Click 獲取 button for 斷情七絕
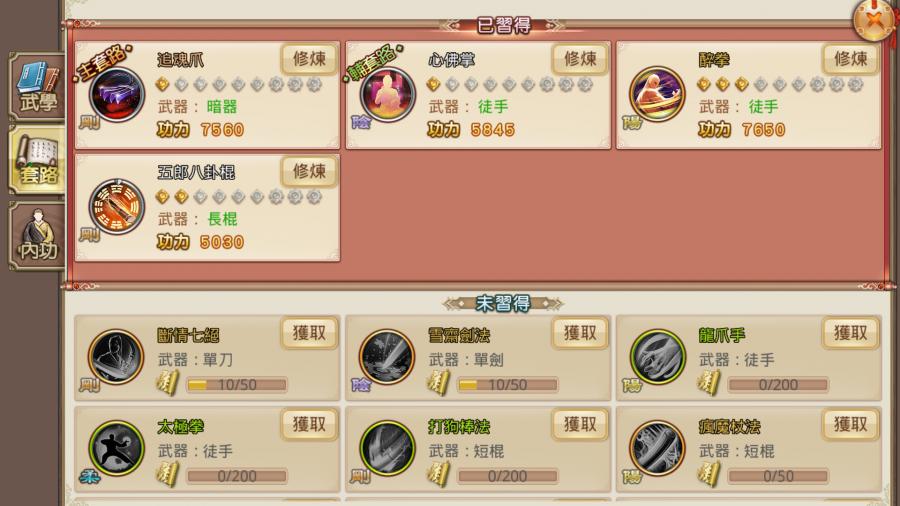Image resolution: width=900 pixels, height=506 pixels. click(x=309, y=333)
